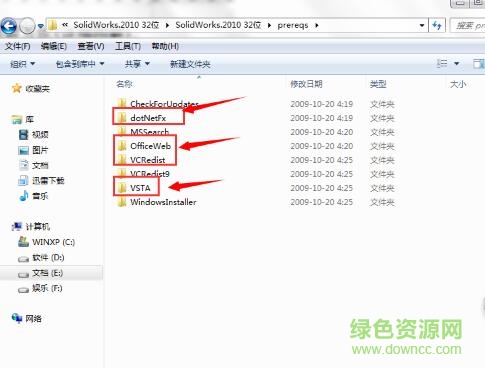This screenshot has width=485, height=368.
Task: Open the 音乐 library icon
Action: (x=23, y=196)
